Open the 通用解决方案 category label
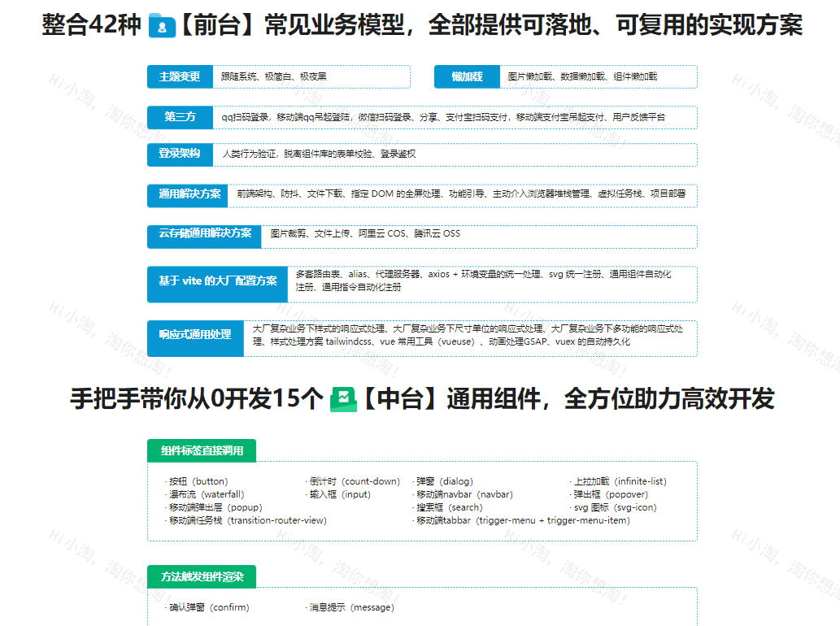 tap(189, 194)
